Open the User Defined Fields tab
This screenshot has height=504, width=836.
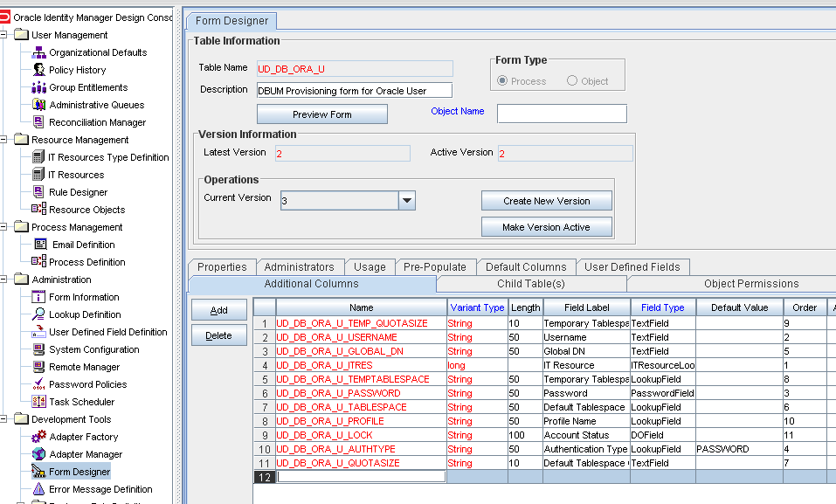(632, 266)
